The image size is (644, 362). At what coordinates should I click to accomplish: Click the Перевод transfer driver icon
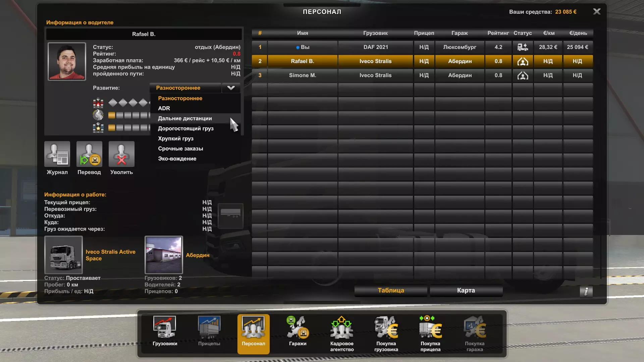tap(89, 154)
